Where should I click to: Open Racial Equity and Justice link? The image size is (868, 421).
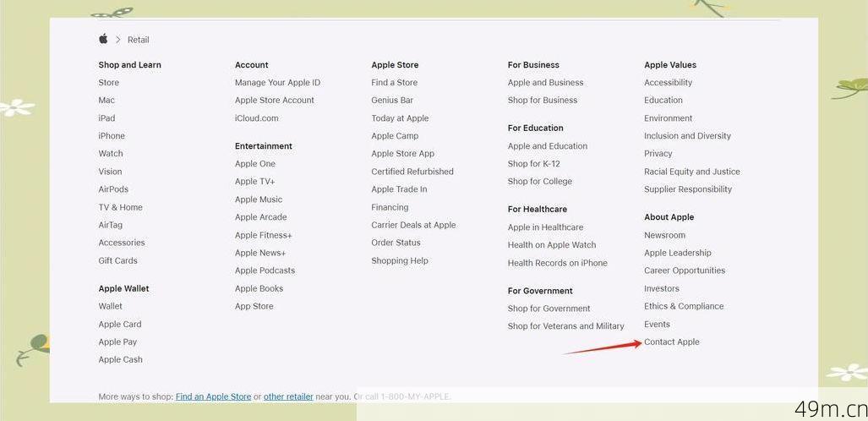pyautogui.click(x=692, y=172)
